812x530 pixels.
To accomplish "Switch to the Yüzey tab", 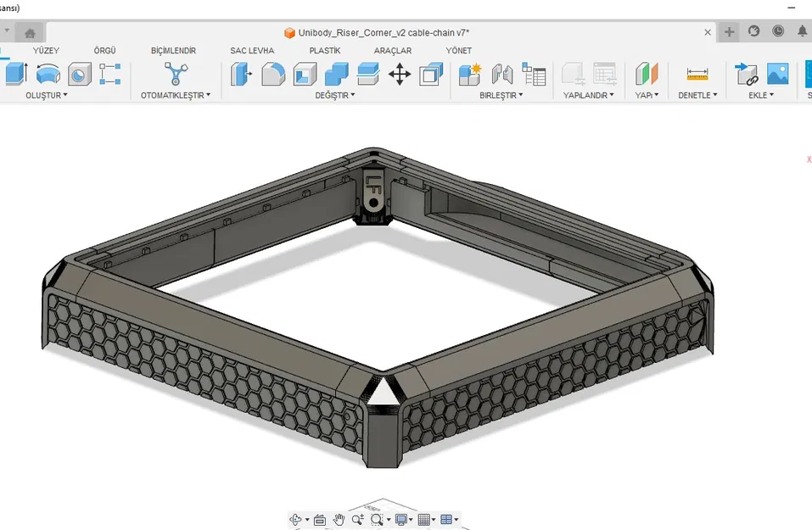I will pyautogui.click(x=46, y=51).
